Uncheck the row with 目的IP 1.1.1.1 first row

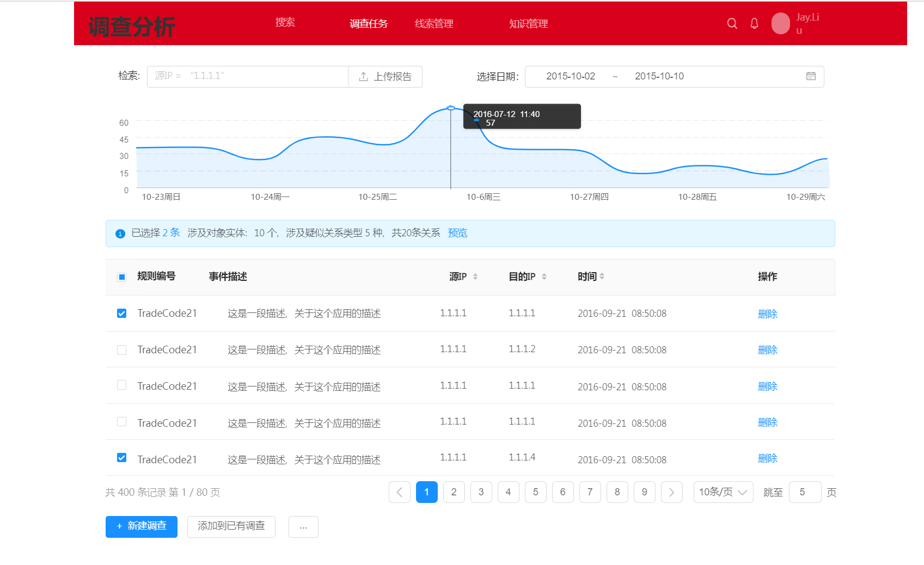point(122,313)
